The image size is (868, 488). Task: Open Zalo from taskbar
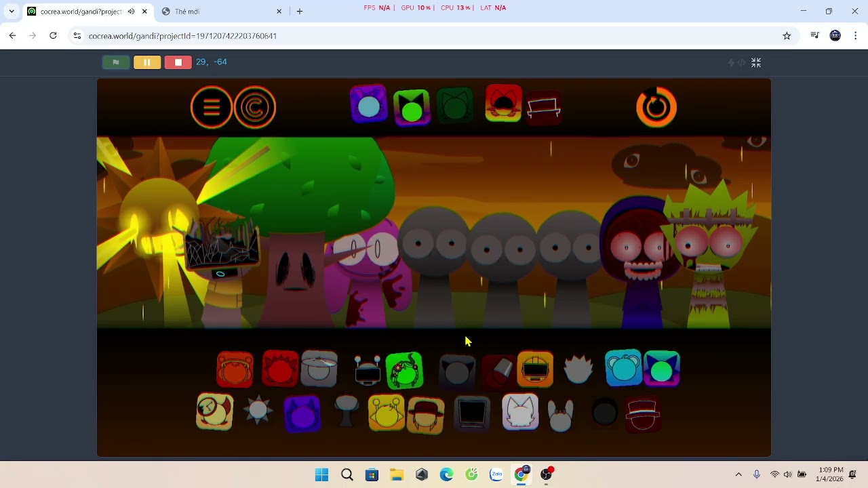coord(496,474)
